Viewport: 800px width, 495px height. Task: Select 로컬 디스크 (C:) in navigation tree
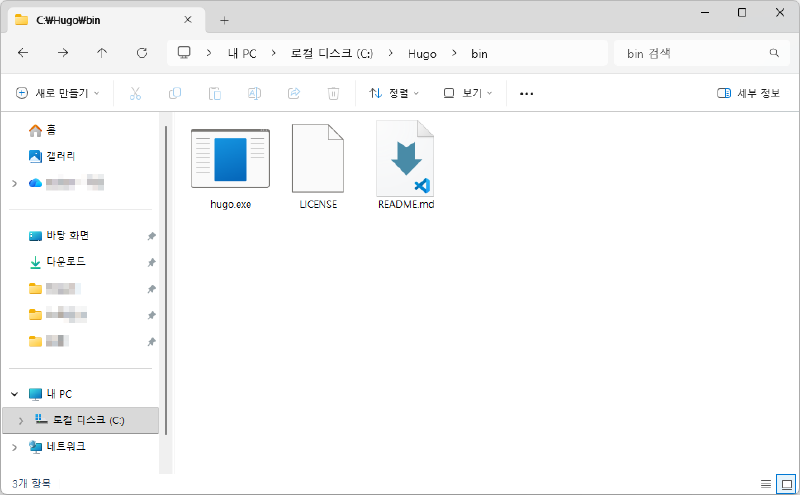tap(81, 420)
